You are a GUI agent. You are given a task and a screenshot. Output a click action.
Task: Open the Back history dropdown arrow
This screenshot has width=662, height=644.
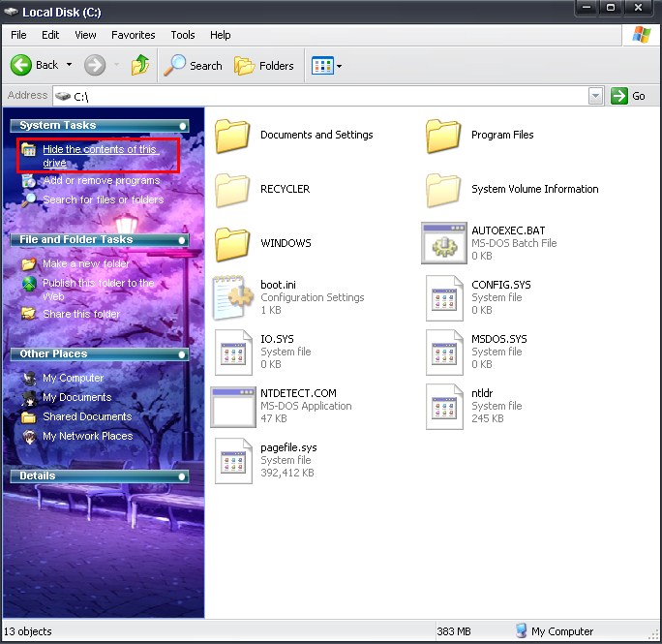tap(69, 65)
